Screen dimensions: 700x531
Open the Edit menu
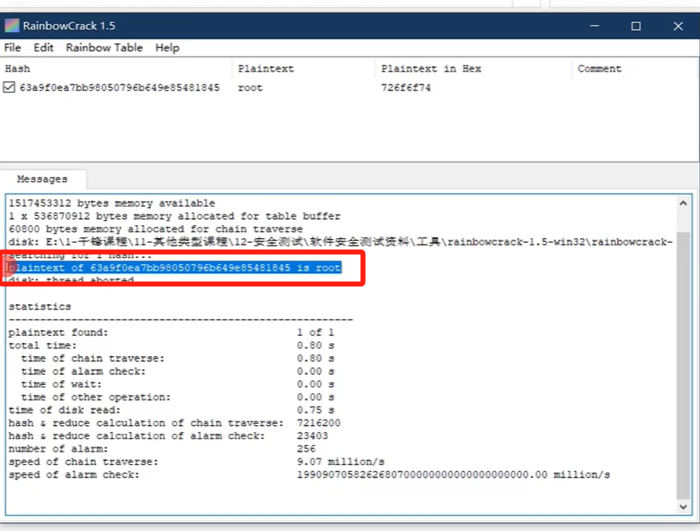(x=43, y=47)
